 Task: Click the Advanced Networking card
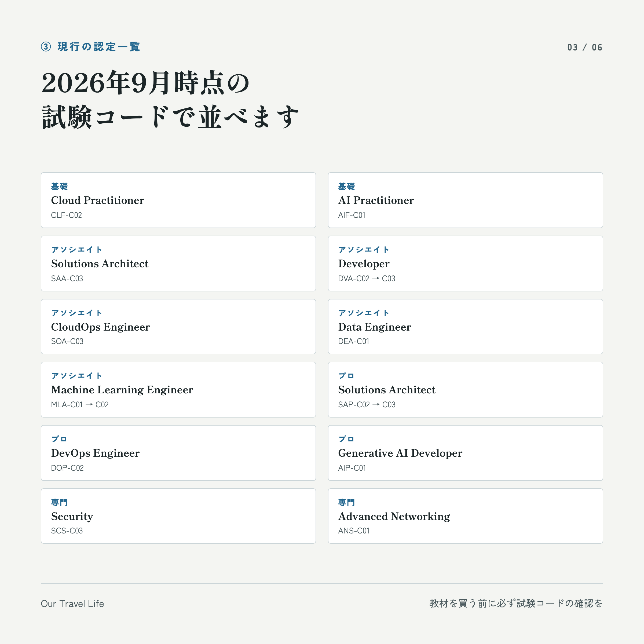(465, 516)
